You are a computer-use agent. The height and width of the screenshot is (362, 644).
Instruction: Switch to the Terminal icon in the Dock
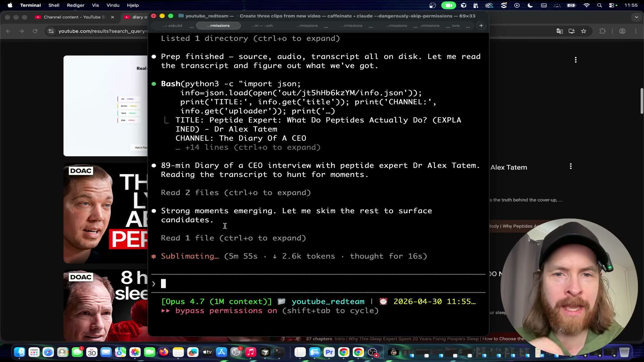pyautogui.click(x=279, y=352)
